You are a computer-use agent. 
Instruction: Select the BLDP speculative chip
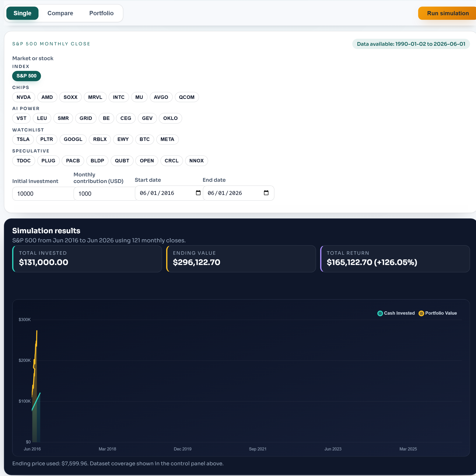coord(97,161)
